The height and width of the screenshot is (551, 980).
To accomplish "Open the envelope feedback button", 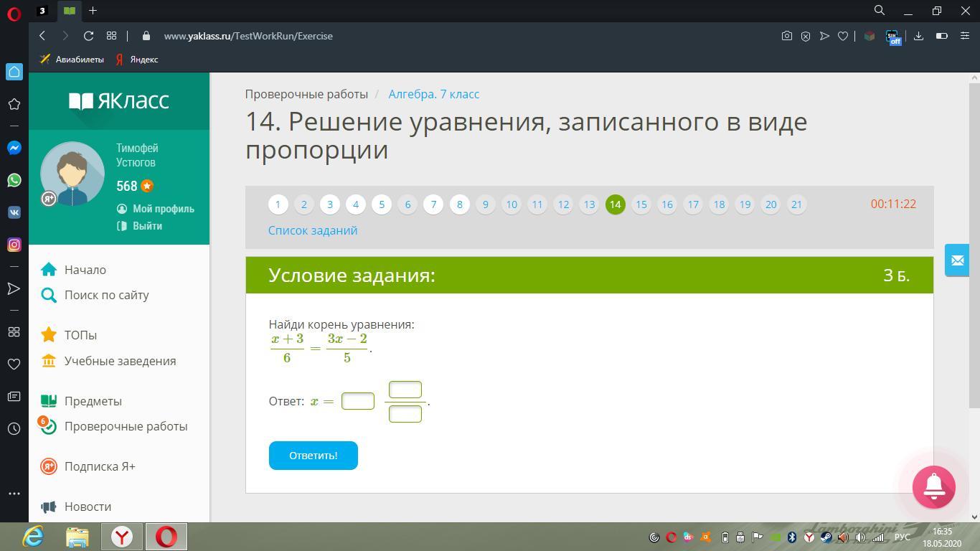I will coord(957,260).
